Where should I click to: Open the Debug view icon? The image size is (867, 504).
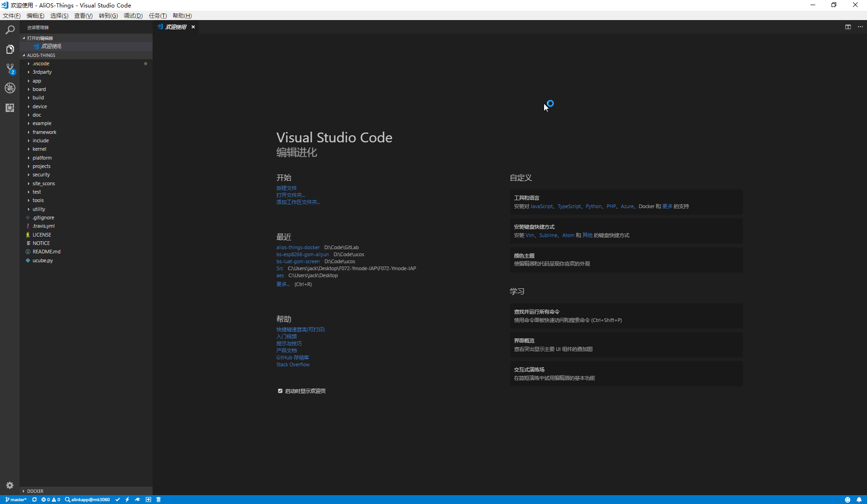coord(10,88)
